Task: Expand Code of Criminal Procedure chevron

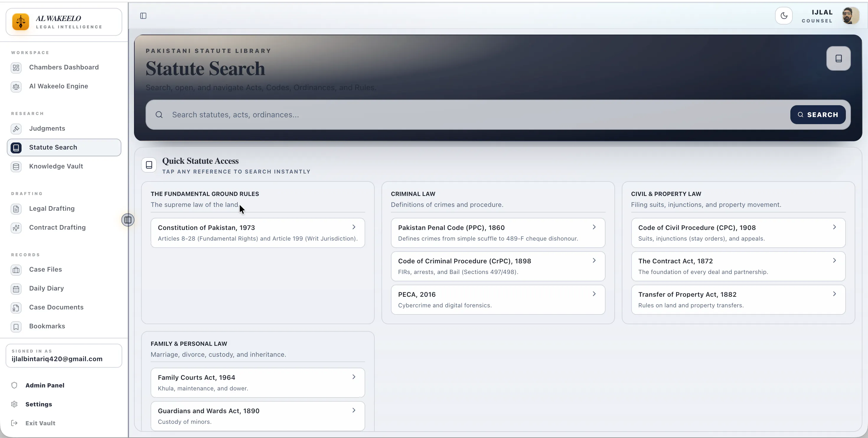Action: pyautogui.click(x=594, y=261)
